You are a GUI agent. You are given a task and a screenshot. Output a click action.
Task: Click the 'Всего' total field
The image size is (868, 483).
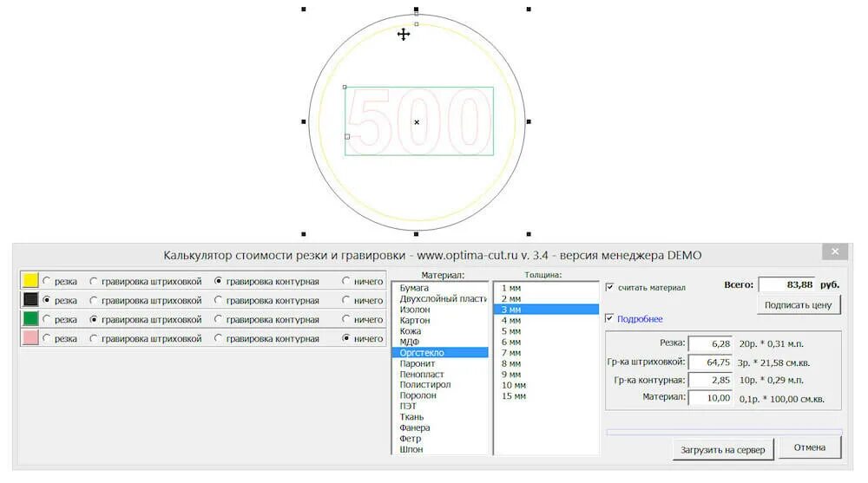click(x=786, y=284)
